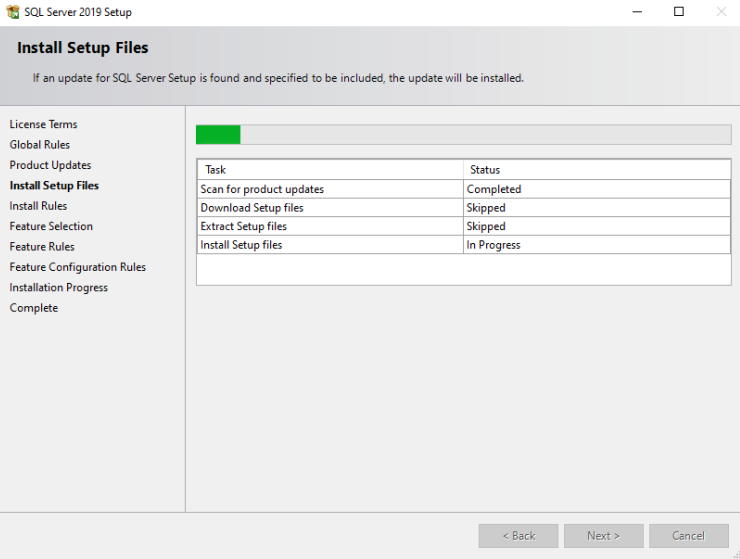Click the SQL Server Setup title bar icon
The image size is (740, 559).
coord(13,12)
